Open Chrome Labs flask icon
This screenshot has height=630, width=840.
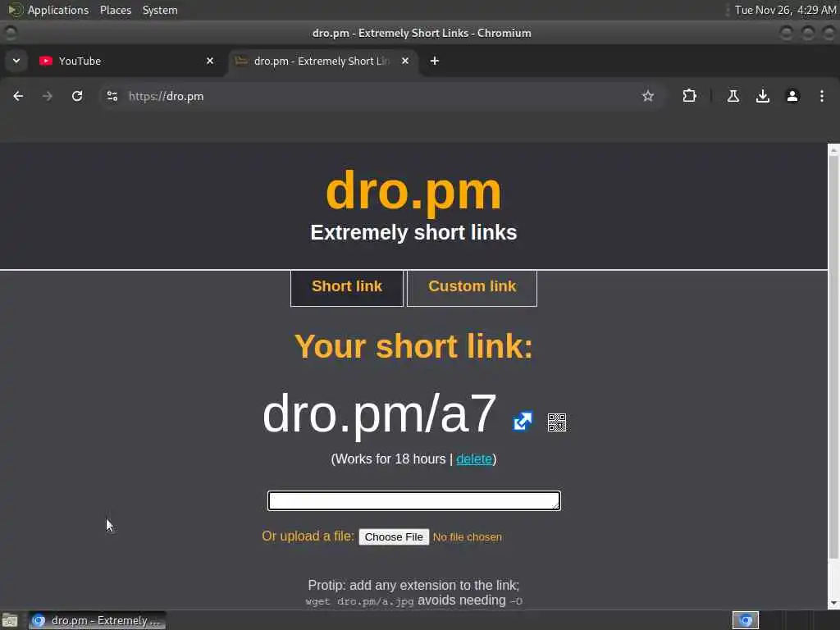[x=733, y=96]
